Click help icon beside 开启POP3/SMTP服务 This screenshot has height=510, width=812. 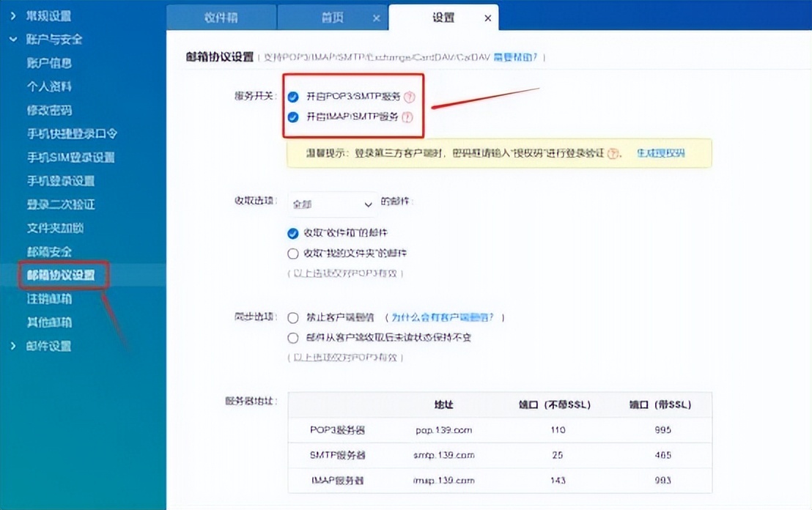click(410, 96)
